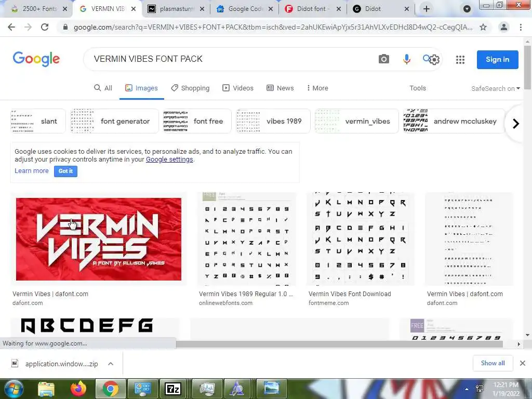This screenshot has height=399, width=532.
Task: Click the Sign in button
Action: click(x=497, y=60)
